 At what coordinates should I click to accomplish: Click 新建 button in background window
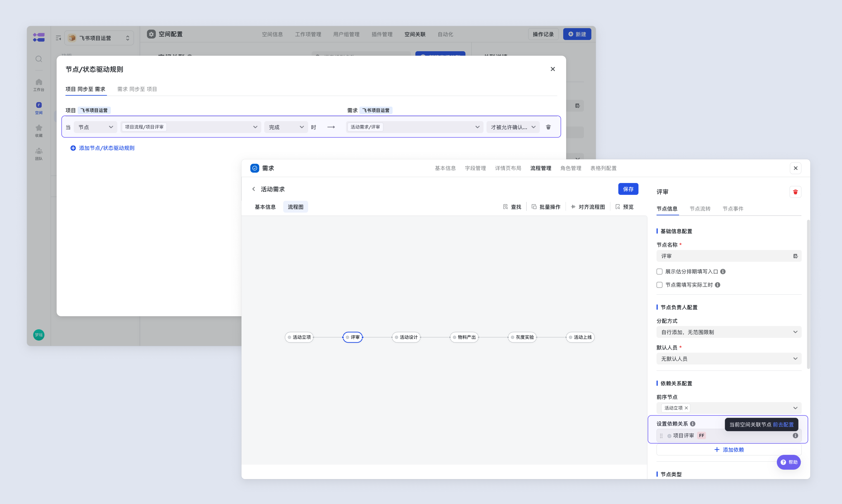pos(577,34)
